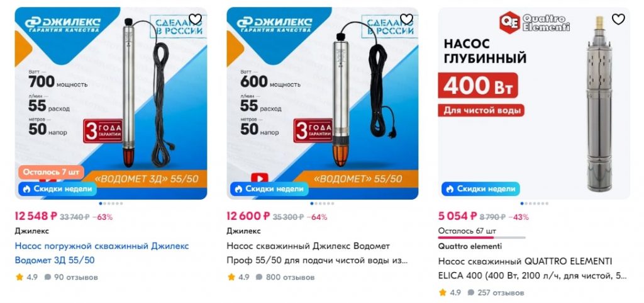Image resolution: width=644 pixels, height=303 pixels.
Task: Open the Quattro Elementi 400 Вт pump image
Action: (x=534, y=103)
